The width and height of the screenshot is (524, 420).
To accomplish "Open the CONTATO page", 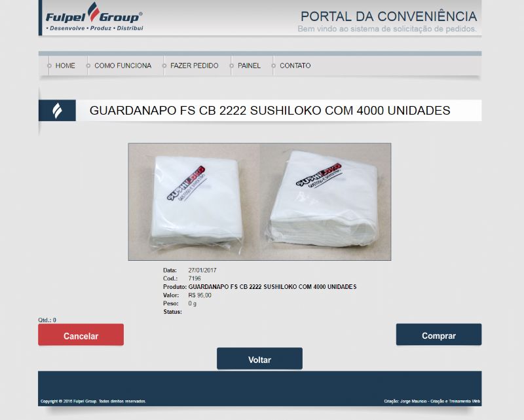I will pyautogui.click(x=295, y=66).
